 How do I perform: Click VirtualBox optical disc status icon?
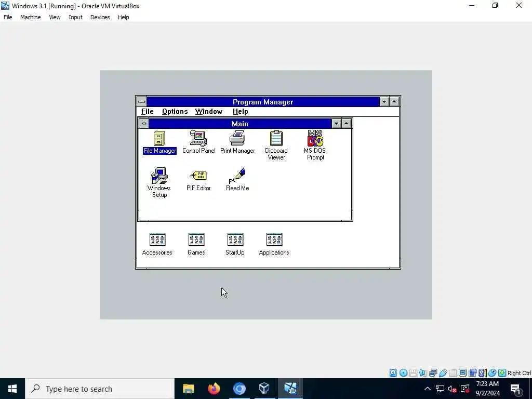(x=403, y=373)
